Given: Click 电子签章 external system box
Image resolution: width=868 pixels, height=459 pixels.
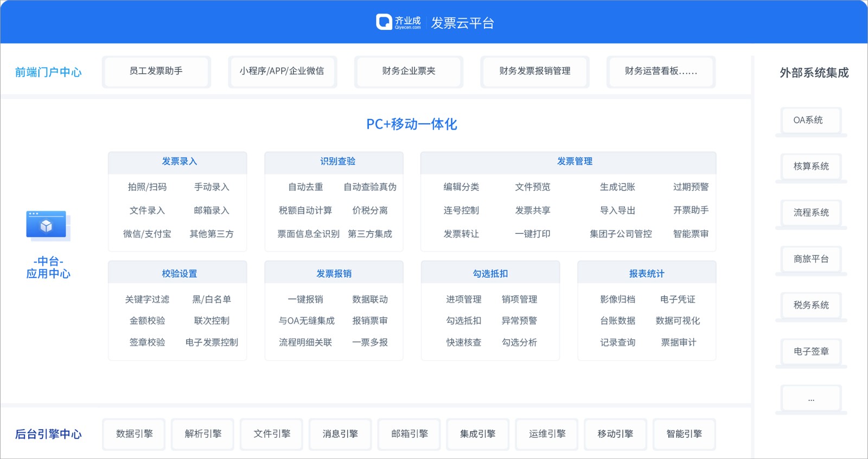Looking at the screenshot, I should tap(811, 352).
